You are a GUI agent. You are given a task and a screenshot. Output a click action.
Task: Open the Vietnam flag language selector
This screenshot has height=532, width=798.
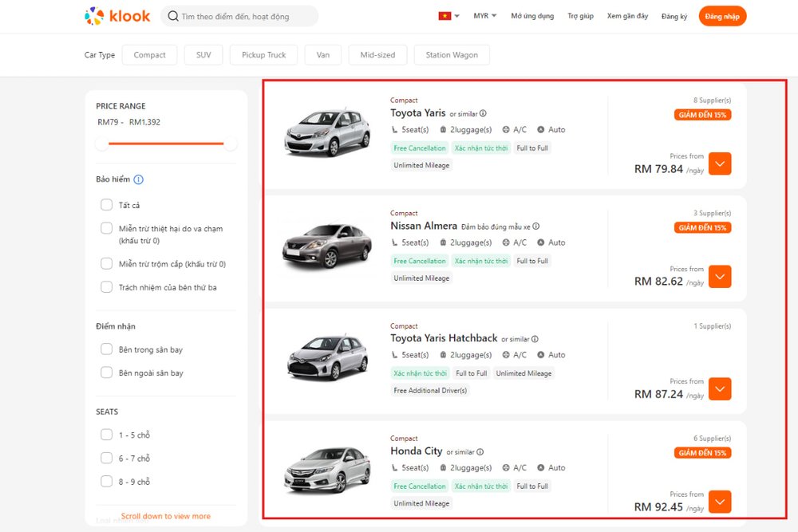(448, 16)
